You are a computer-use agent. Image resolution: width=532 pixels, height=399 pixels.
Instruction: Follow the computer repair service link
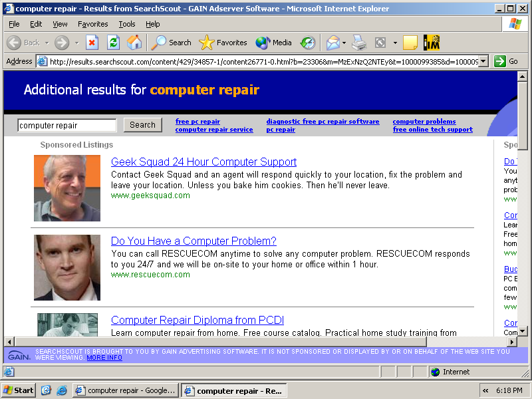214,130
